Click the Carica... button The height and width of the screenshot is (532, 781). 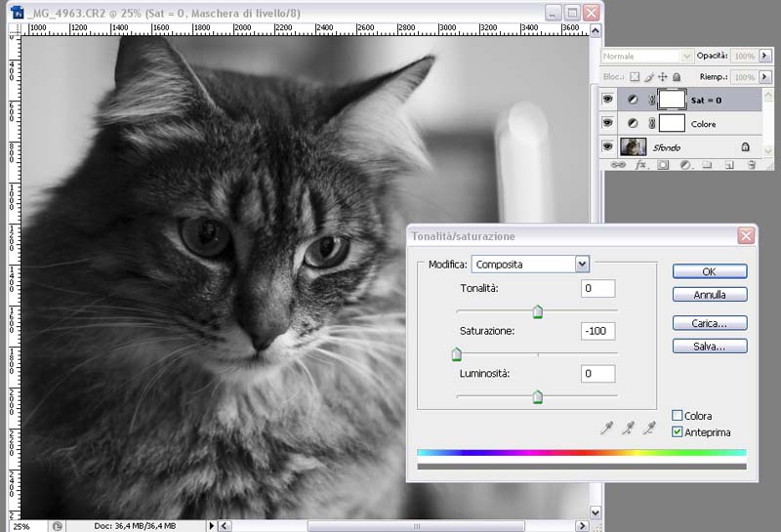point(710,322)
